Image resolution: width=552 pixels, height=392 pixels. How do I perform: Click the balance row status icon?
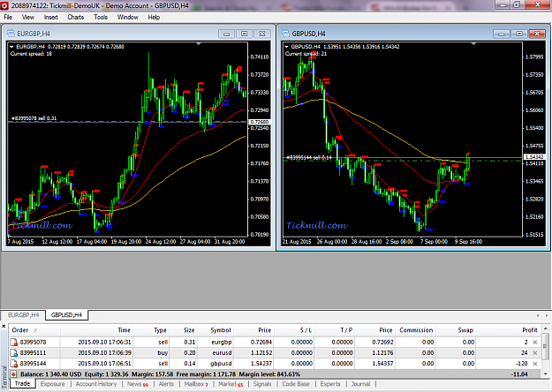point(14,374)
